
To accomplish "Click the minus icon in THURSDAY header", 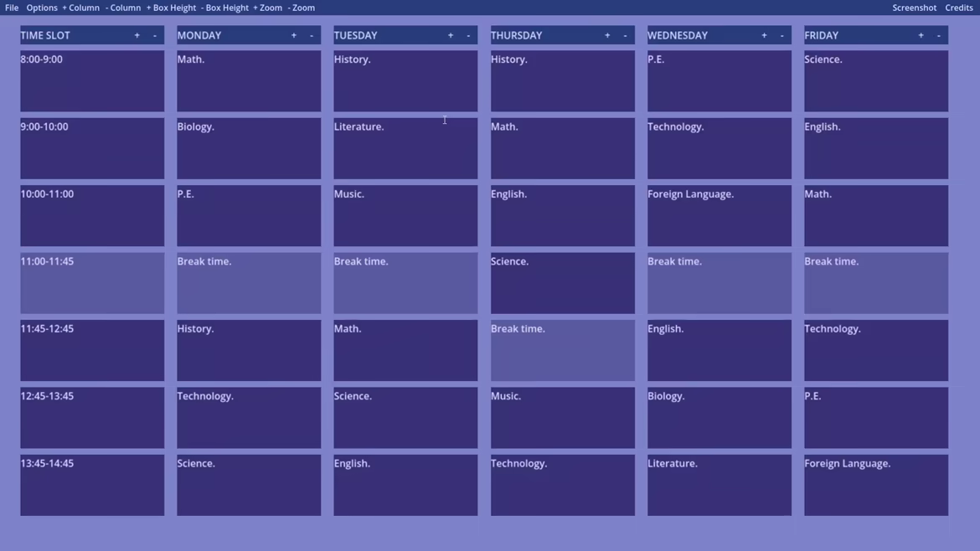I will coord(625,36).
